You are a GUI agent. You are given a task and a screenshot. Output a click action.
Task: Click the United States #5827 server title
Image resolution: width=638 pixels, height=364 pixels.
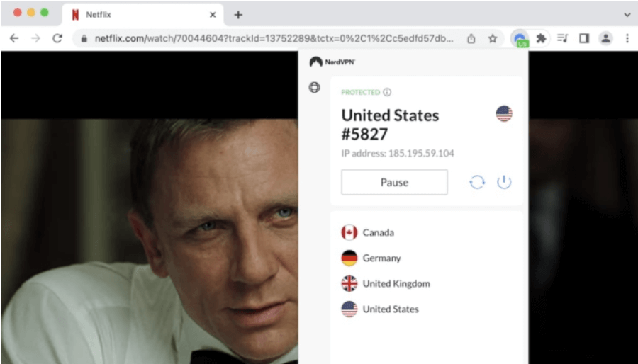tap(390, 125)
